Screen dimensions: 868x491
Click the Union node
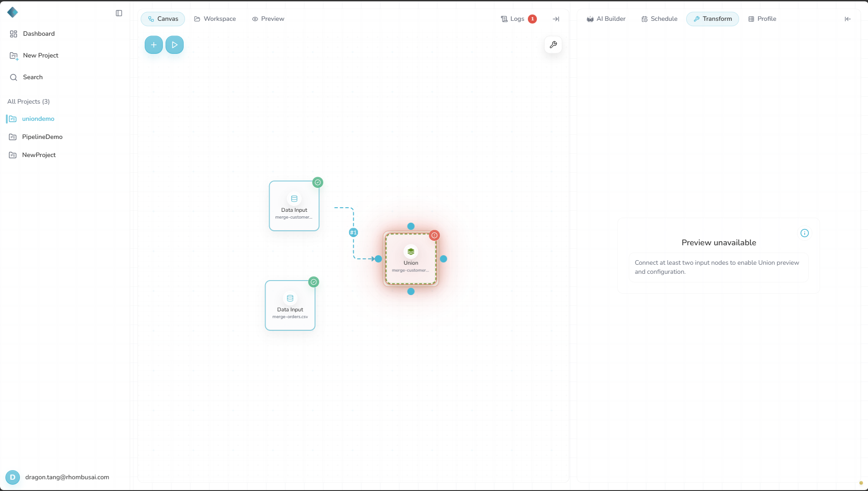411,259
